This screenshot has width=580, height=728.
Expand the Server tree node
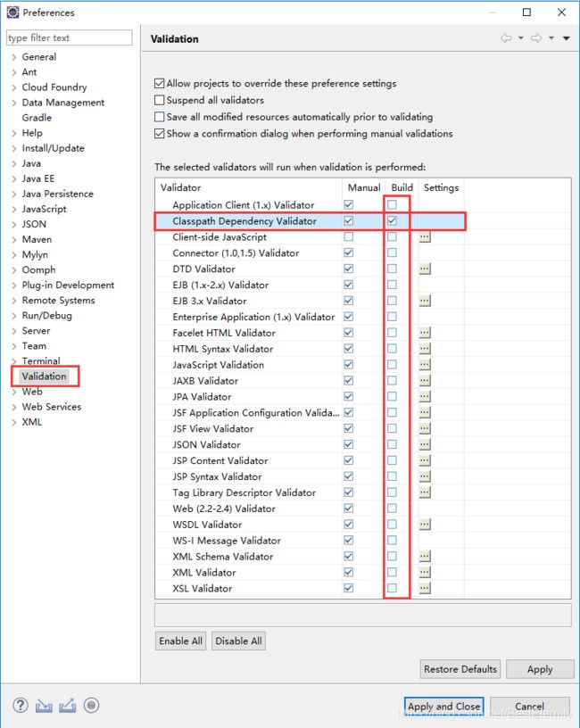(14, 332)
